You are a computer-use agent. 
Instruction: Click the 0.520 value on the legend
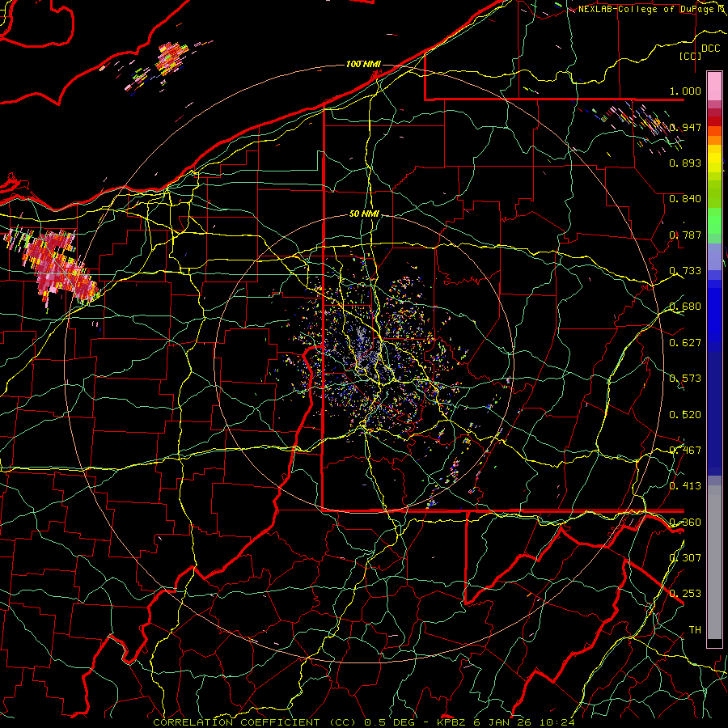click(685, 415)
